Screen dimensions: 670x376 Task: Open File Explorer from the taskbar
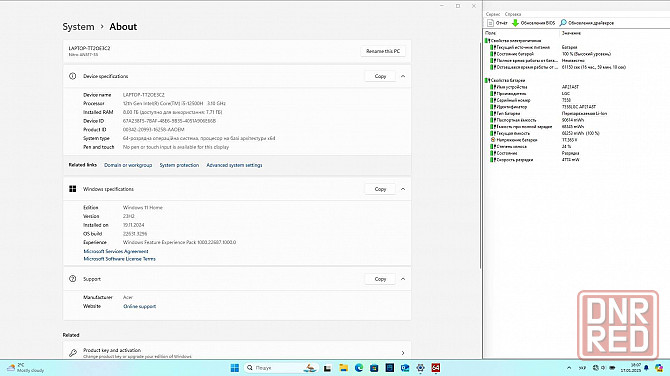[x=343, y=368]
